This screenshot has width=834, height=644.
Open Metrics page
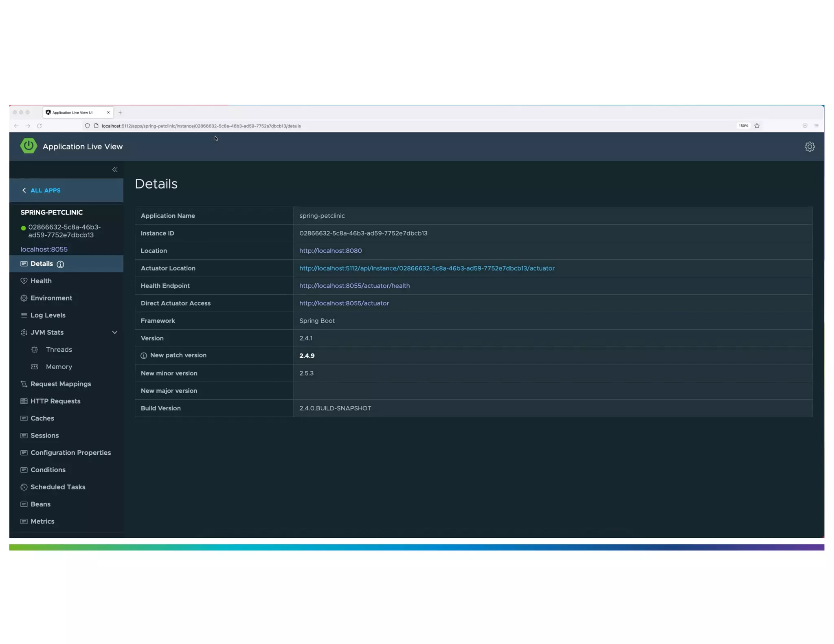pos(42,521)
